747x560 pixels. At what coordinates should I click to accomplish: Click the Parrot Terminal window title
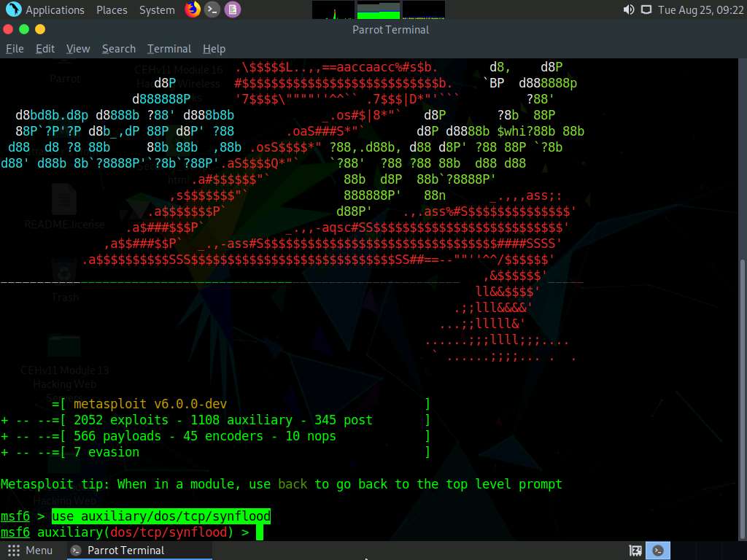[391, 30]
